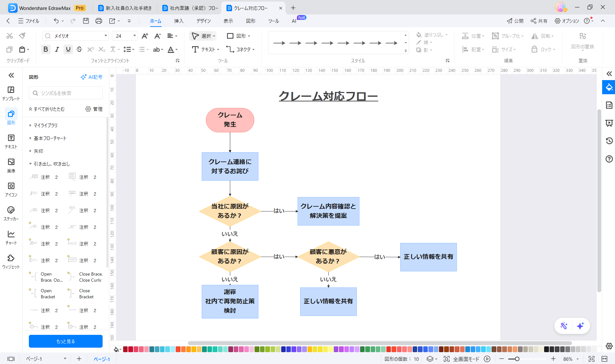This screenshot has width=615, height=364.
Task: Toggle Bold formatting
Action: coord(46,49)
